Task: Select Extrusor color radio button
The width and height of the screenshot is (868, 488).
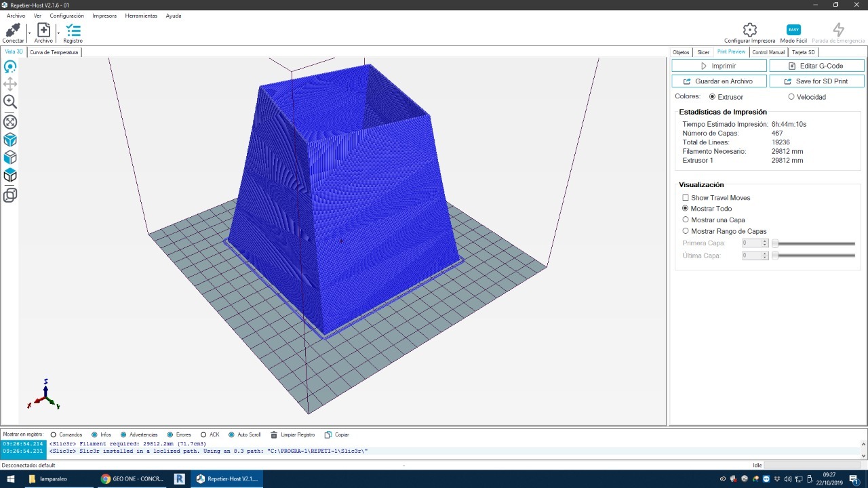Action: (712, 97)
